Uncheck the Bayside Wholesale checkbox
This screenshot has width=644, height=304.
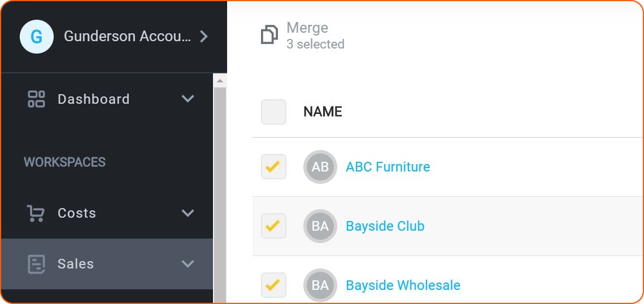(x=273, y=285)
